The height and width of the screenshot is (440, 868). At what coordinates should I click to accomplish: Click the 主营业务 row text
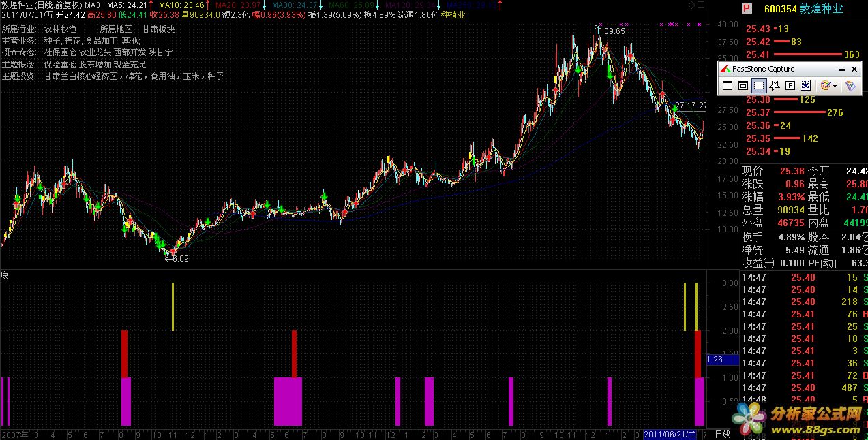click(x=70, y=41)
